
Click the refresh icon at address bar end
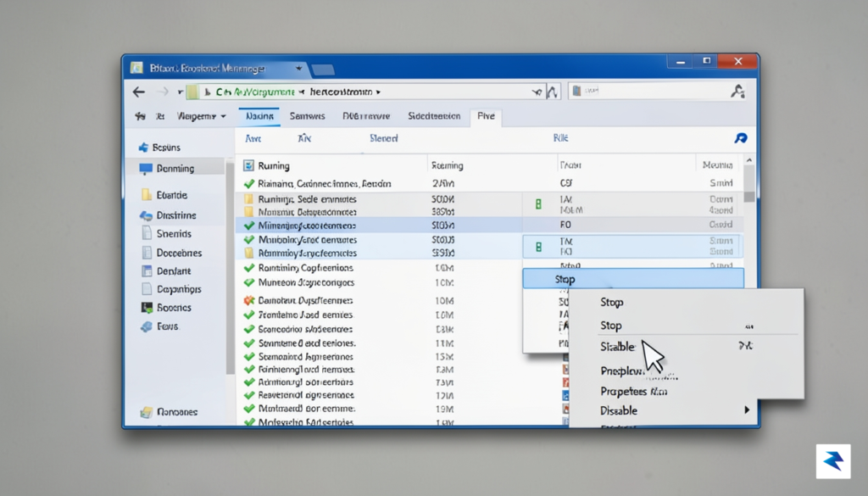(x=552, y=92)
